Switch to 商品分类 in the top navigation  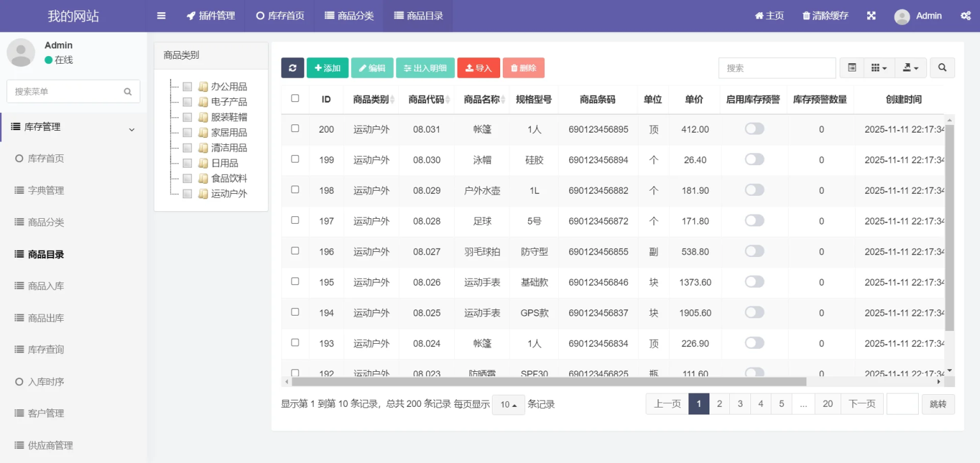(x=348, y=15)
